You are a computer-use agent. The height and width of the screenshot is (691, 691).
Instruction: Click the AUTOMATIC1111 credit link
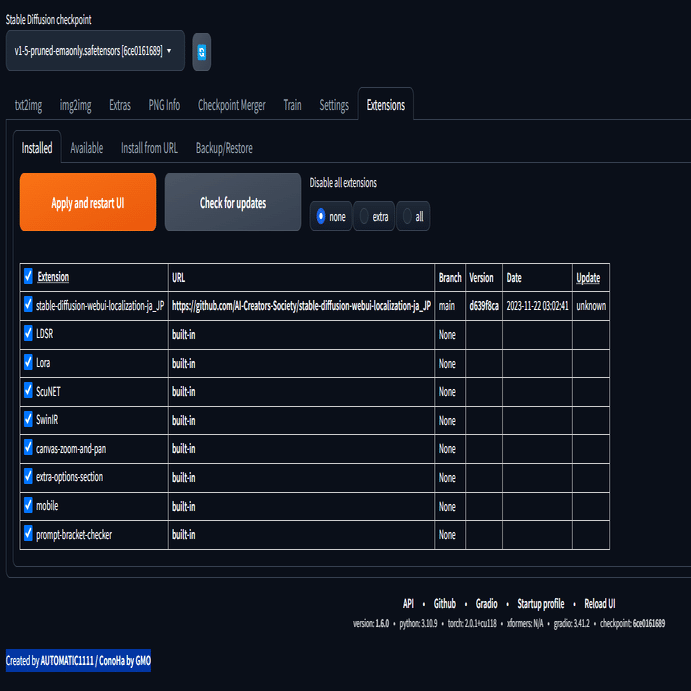click(67, 661)
